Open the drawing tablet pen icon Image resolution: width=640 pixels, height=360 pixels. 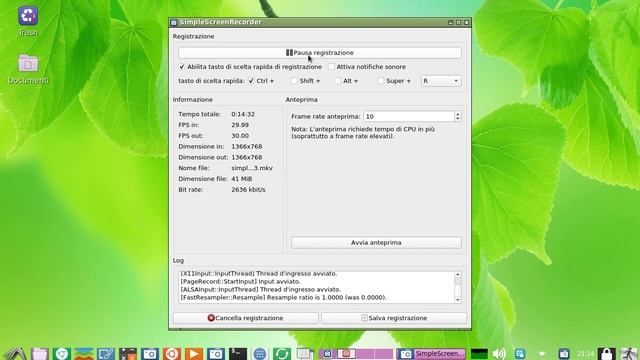[106, 353]
